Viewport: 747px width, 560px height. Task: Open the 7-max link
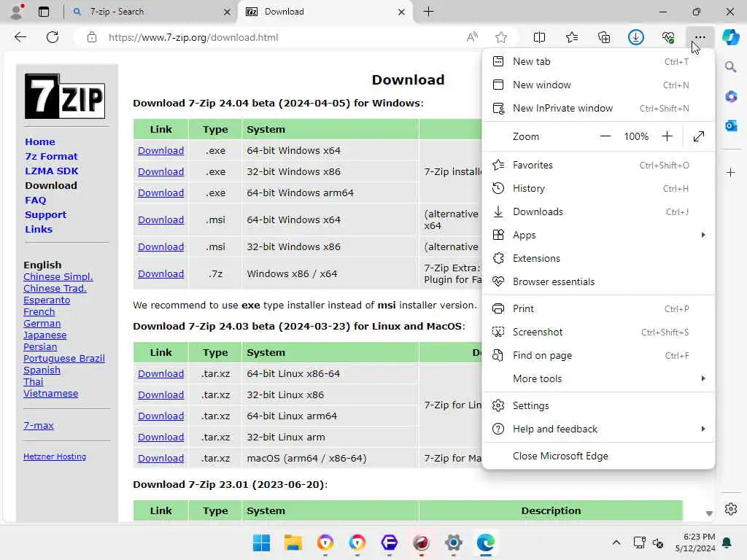39,425
